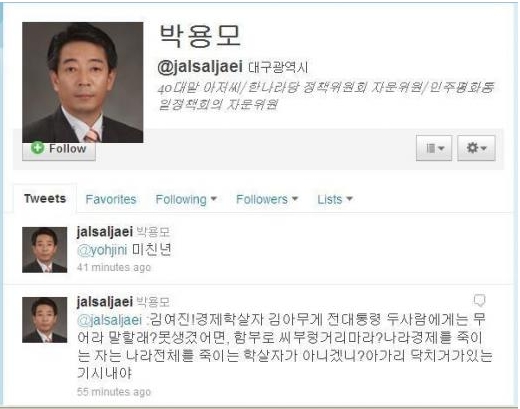
Task: Click the green plus Follow icon
Action: (37, 148)
